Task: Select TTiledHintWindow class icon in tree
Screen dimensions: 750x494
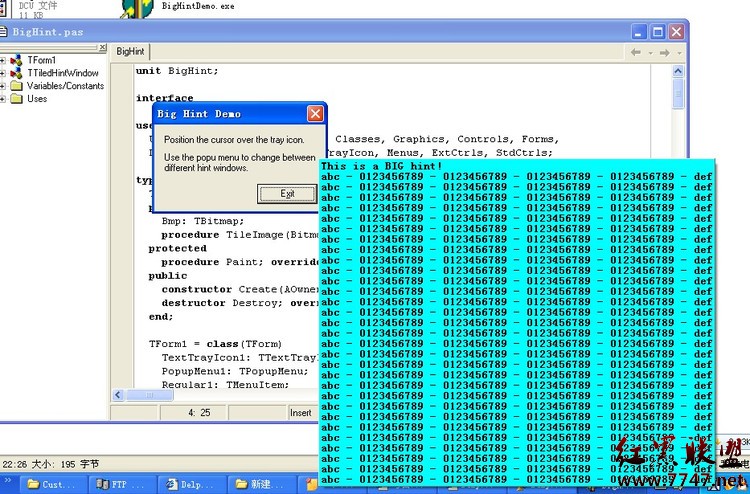Action: point(16,73)
